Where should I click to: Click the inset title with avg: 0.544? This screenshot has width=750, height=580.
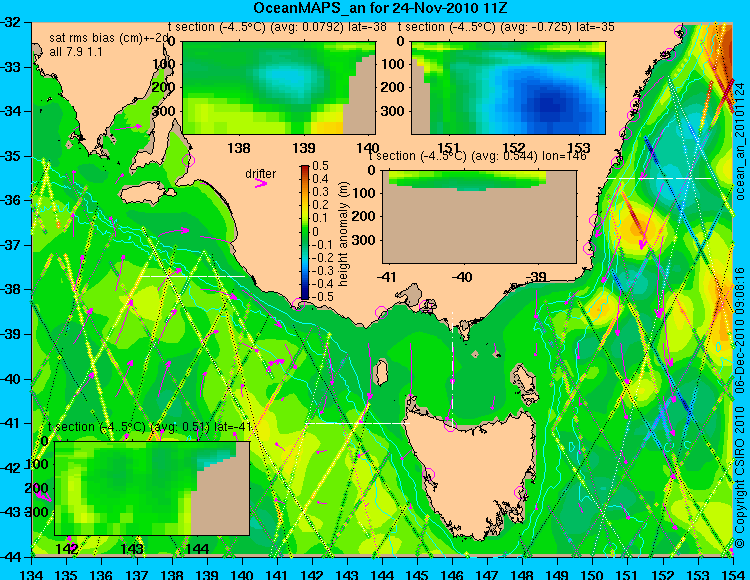(477, 156)
